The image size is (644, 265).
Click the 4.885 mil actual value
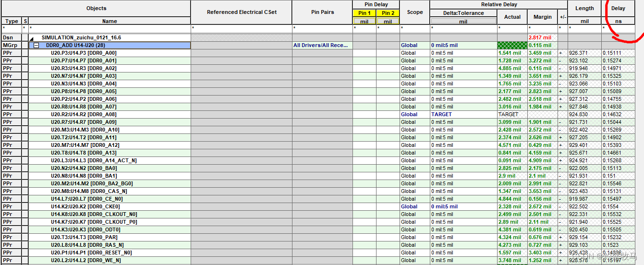pyautogui.click(x=510, y=68)
